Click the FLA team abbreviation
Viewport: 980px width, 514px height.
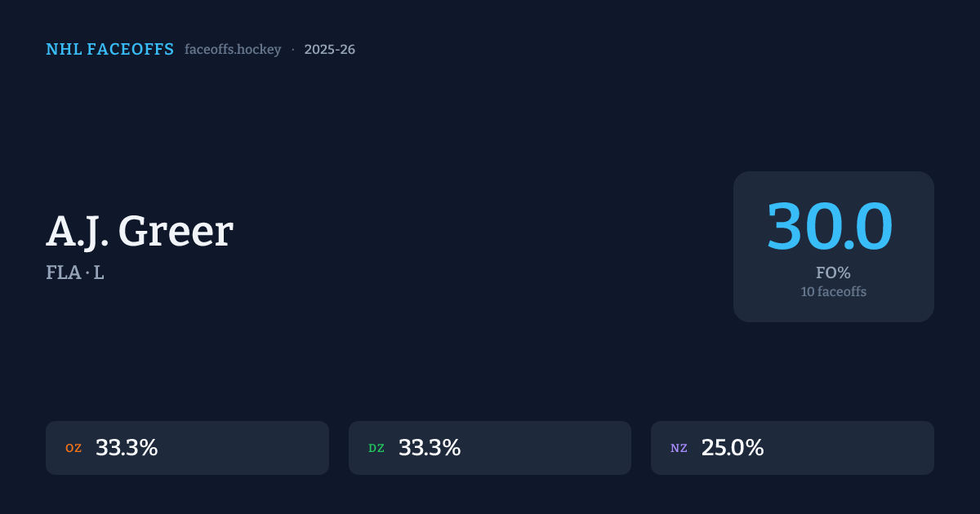[62, 273]
